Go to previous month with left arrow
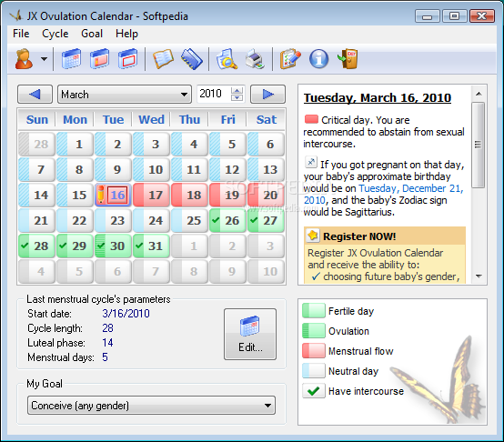 pos(35,94)
